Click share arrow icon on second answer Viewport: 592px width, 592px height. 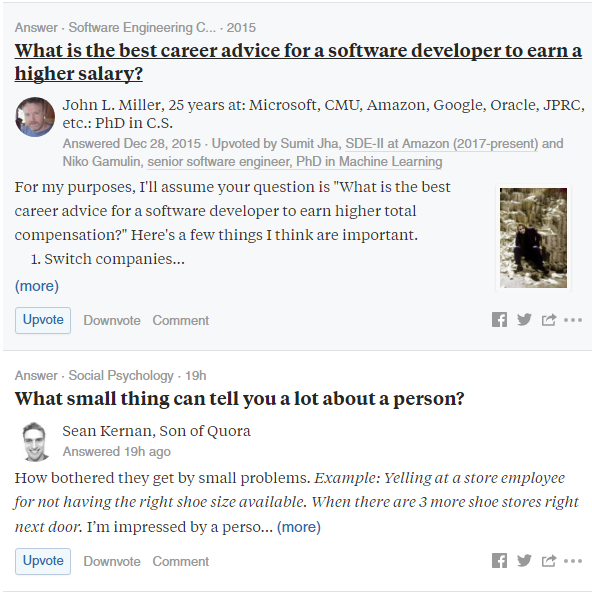549,561
